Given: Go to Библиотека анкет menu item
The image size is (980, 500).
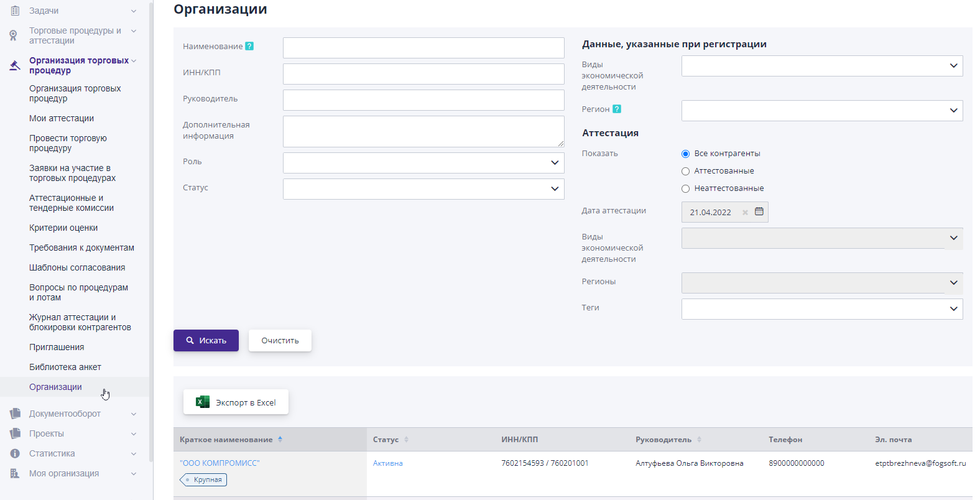Looking at the screenshot, I should tap(65, 367).
